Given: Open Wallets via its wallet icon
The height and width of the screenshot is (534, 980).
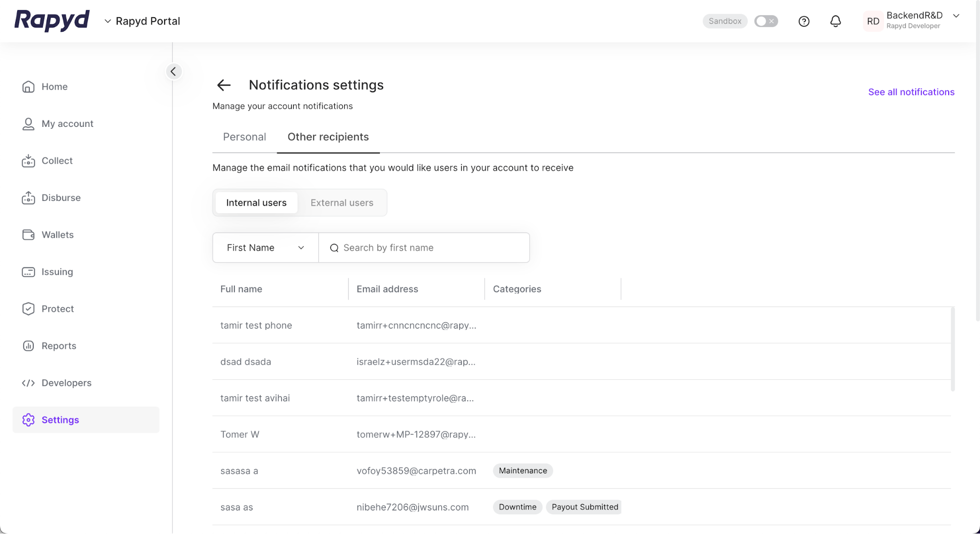Looking at the screenshot, I should (28, 235).
